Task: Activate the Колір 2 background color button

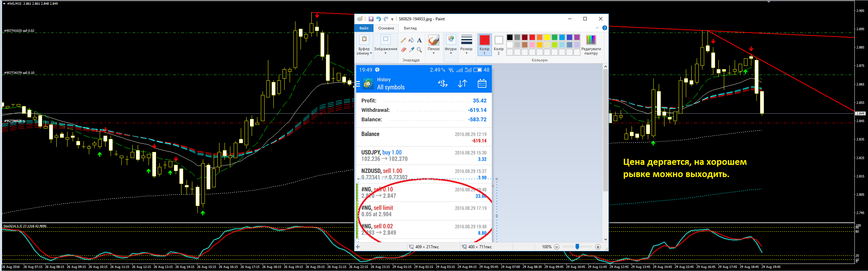Action: click(499, 44)
